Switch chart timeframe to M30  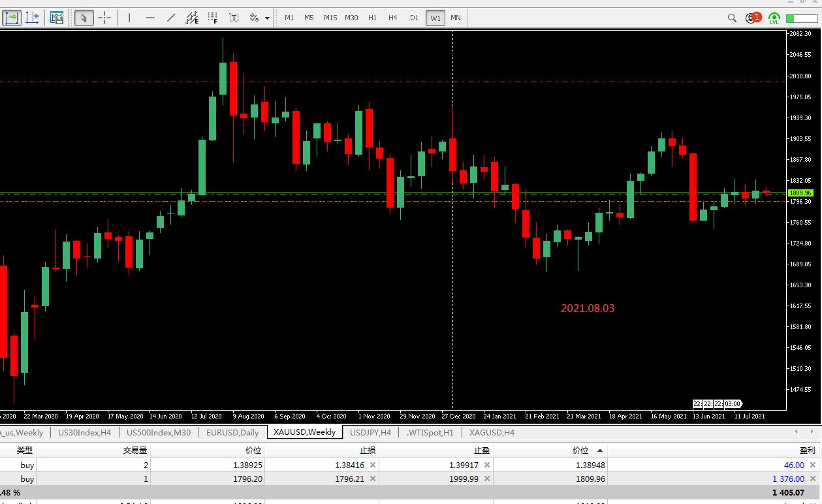coord(351,18)
